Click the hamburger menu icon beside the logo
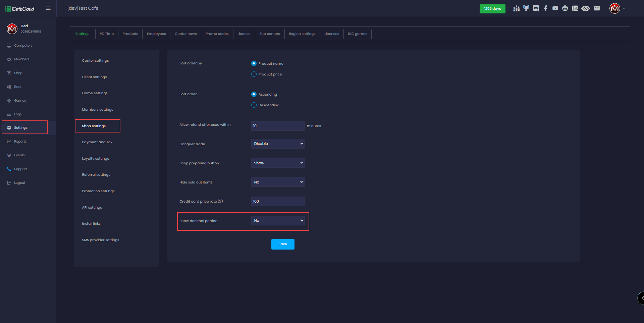Screen dimensions: 644x323 tap(48, 8)
